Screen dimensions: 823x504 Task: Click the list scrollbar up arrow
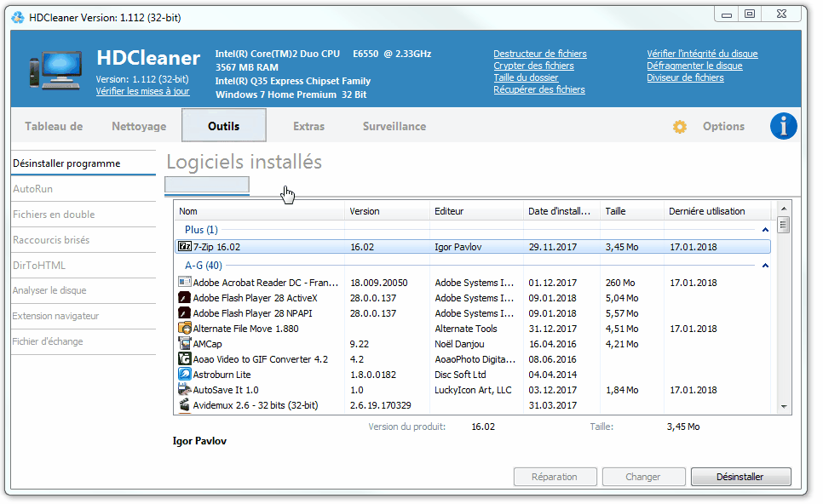click(784, 209)
